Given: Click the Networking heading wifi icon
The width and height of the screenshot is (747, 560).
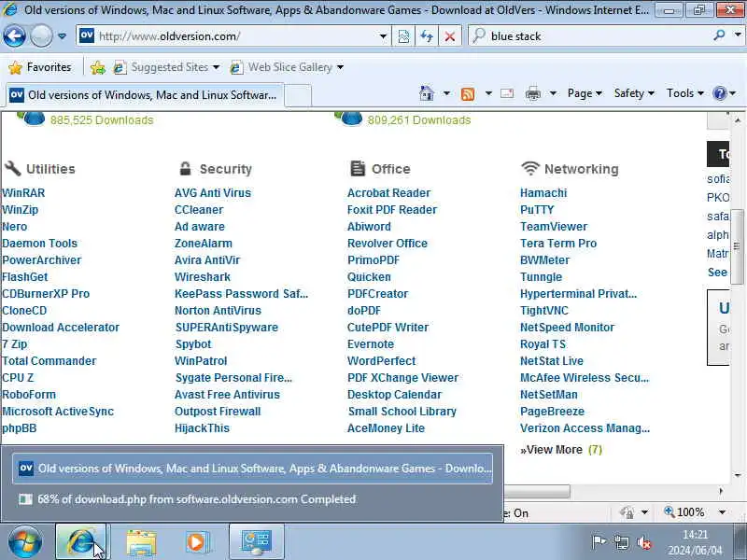Looking at the screenshot, I should click(529, 168).
